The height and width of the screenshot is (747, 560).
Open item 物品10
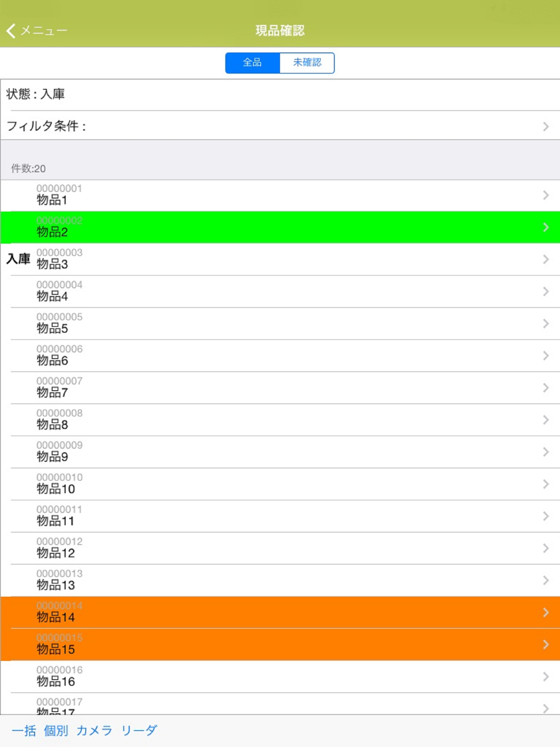[x=280, y=484]
